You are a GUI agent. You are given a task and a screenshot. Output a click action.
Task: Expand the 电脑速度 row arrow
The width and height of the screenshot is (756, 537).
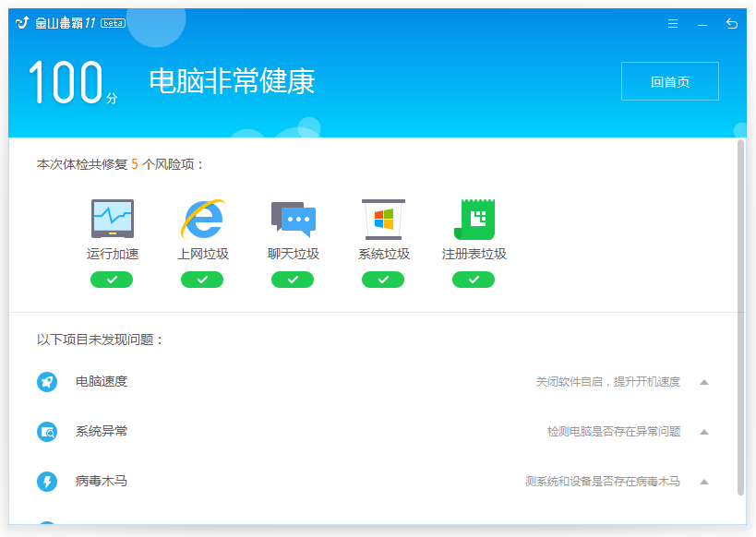704,382
